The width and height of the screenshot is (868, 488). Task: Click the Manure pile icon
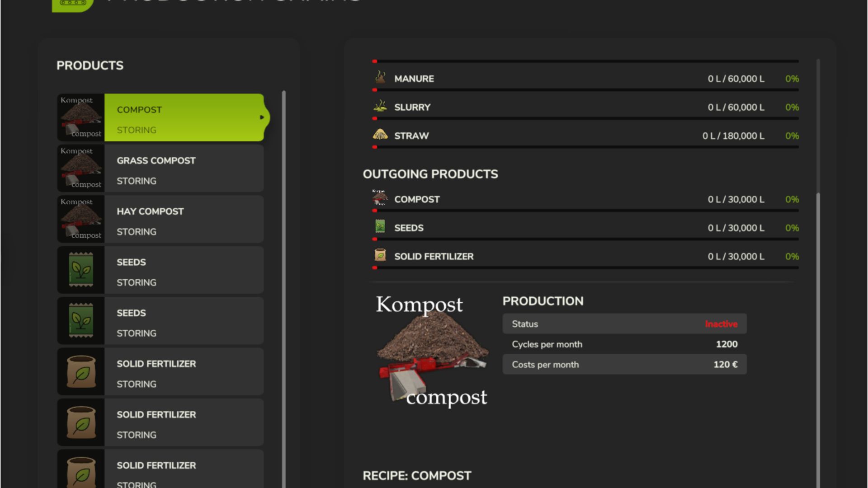(380, 78)
